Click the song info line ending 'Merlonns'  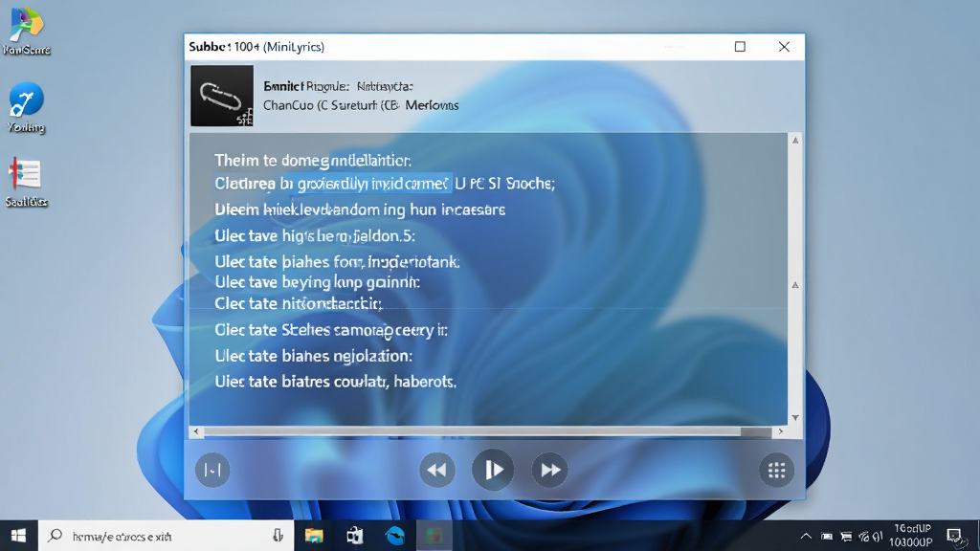[361, 105]
